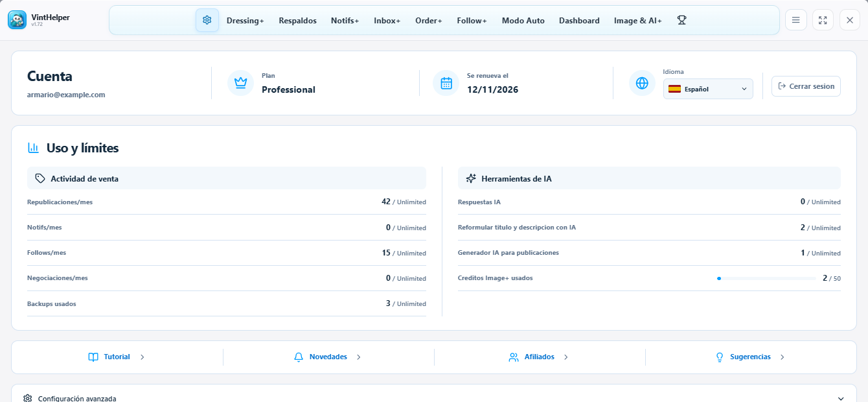Click the logout arrow icon
The image size is (868, 402).
pyautogui.click(x=782, y=86)
